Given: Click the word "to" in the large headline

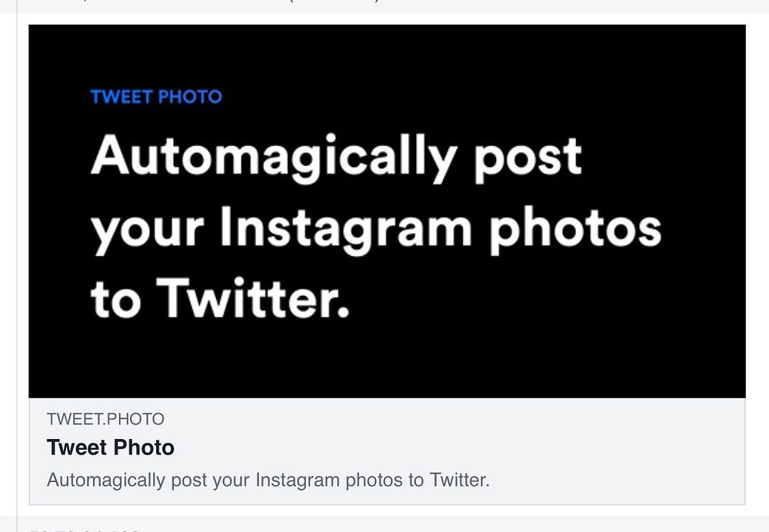Looking at the screenshot, I should (x=115, y=300).
